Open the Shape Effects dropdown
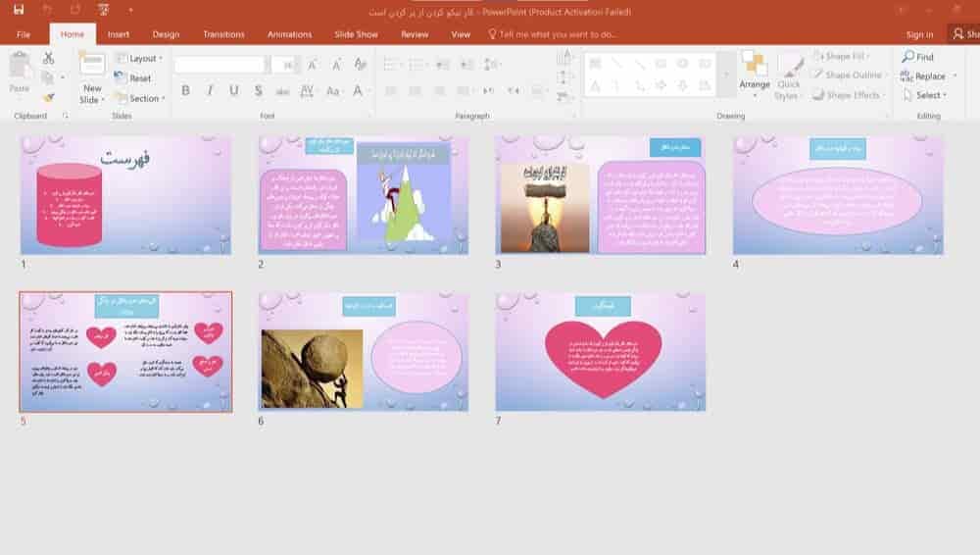This screenshot has width=980, height=555. (849, 95)
